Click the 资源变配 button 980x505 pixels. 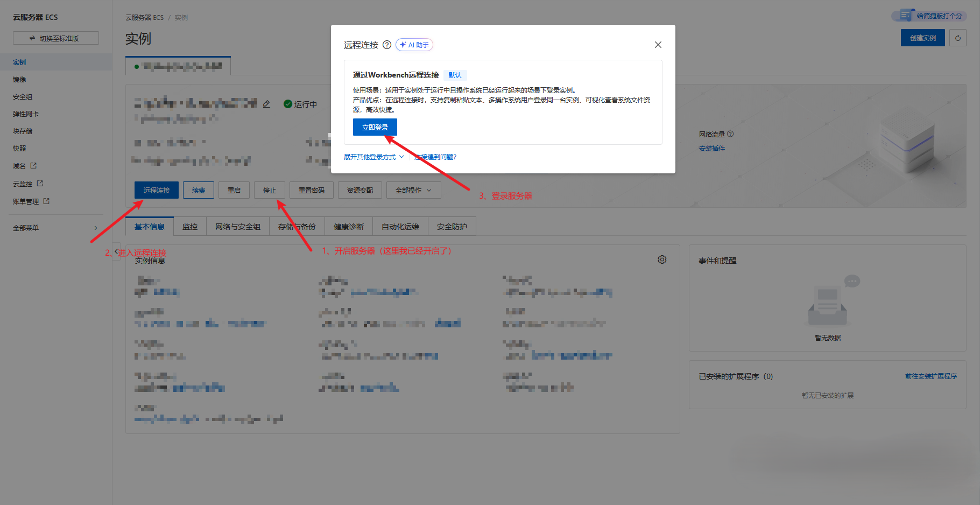(x=360, y=190)
